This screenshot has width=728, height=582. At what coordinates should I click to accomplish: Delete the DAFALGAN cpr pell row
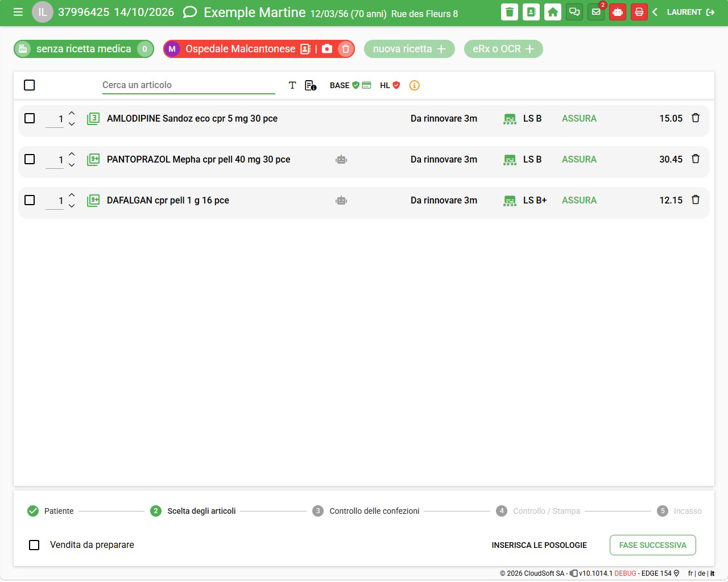(696, 200)
